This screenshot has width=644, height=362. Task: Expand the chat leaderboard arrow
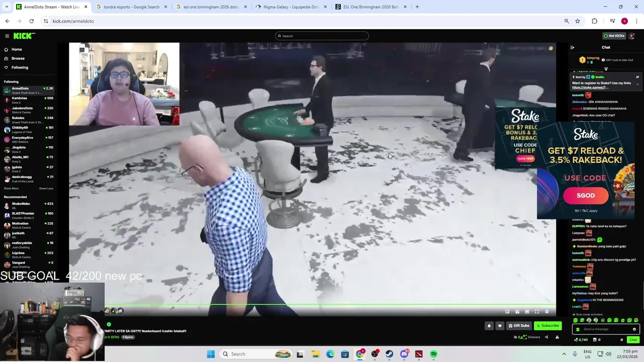(x=606, y=69)
